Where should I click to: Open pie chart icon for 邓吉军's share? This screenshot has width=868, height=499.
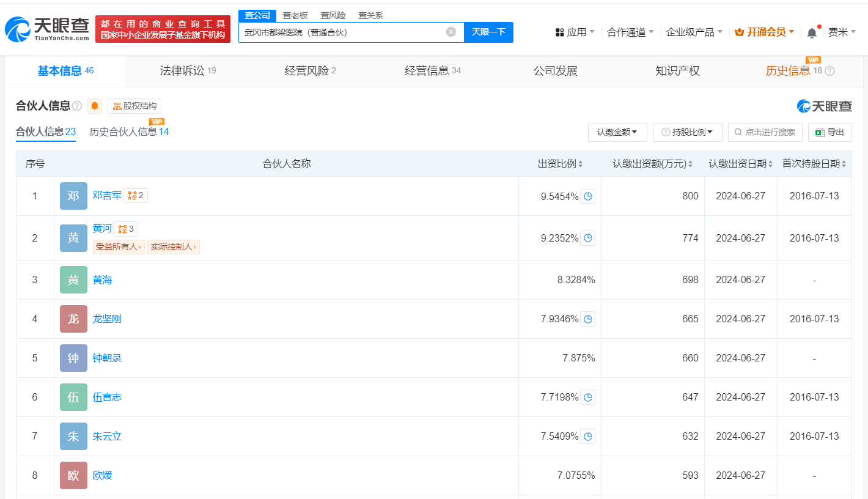tap(587, 196)
